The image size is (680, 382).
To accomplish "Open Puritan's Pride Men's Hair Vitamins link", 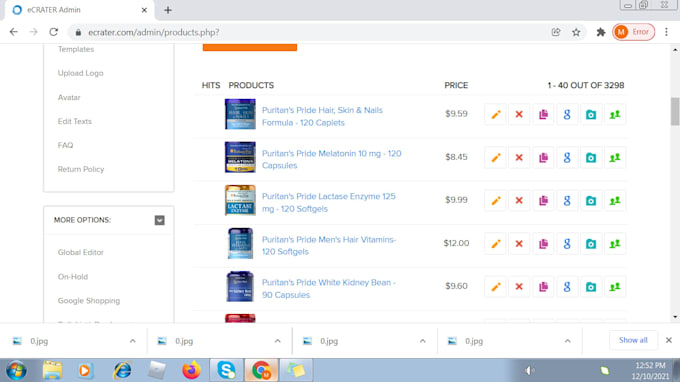I will [x=329, y=245].
